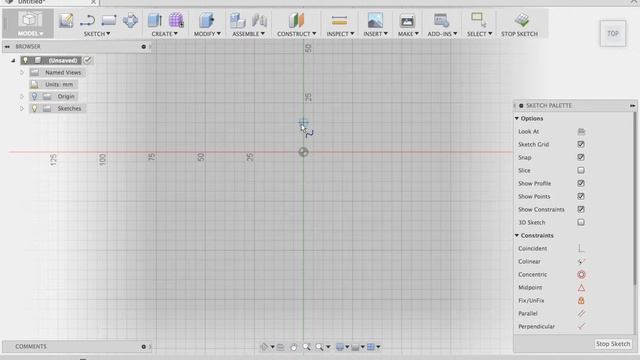Collapse the Options section in Sketch Palette

[x=517, y=118]
